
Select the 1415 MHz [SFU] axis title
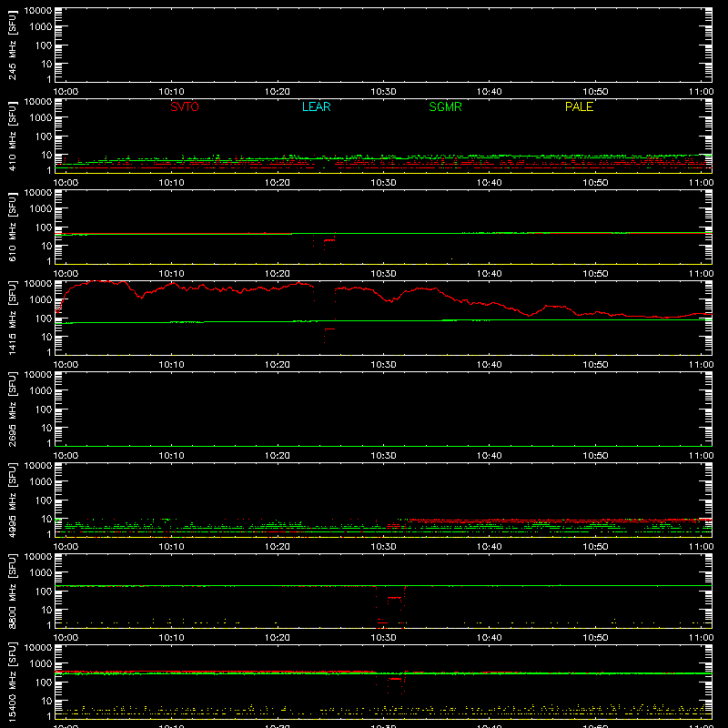12,318
